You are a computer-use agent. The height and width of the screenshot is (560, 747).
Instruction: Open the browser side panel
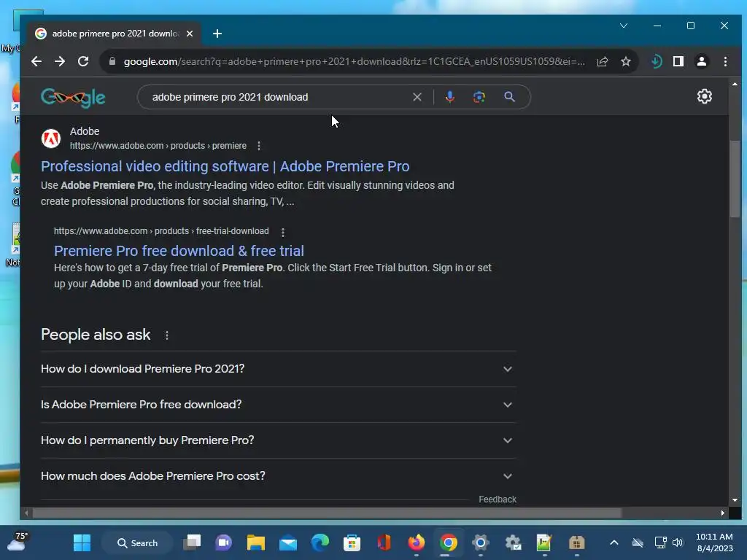point(678,61)
